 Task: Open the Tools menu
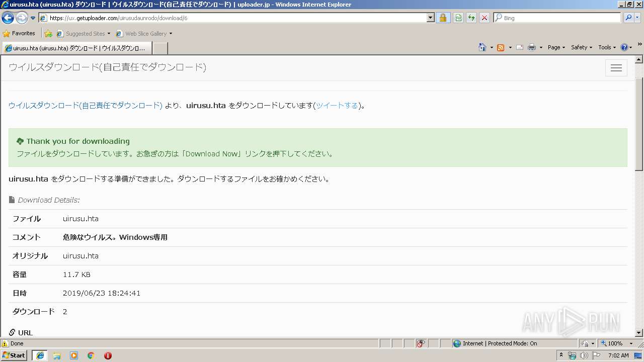607,47
